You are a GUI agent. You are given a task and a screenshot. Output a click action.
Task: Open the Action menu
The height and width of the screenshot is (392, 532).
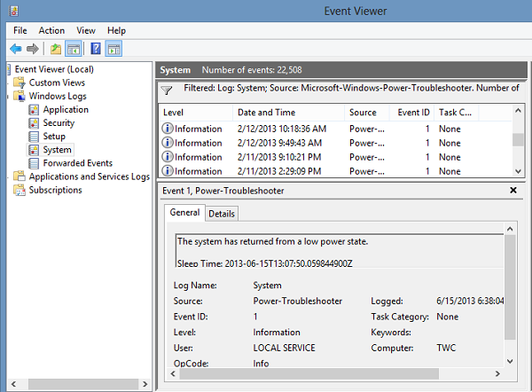[x=51, y=30]
